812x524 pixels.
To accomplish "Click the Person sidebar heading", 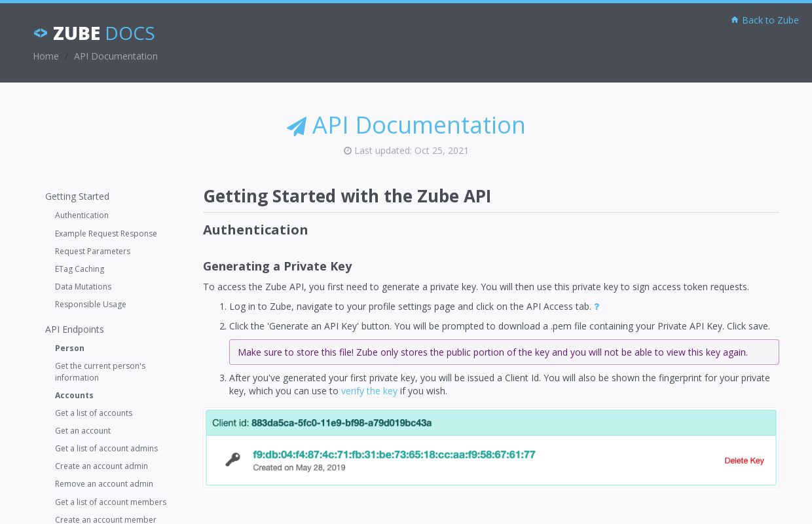I will (69, 348).
